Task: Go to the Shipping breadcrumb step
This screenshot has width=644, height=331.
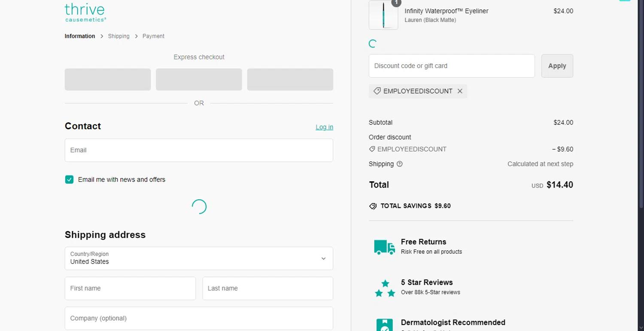Action: tap(118, 36)
